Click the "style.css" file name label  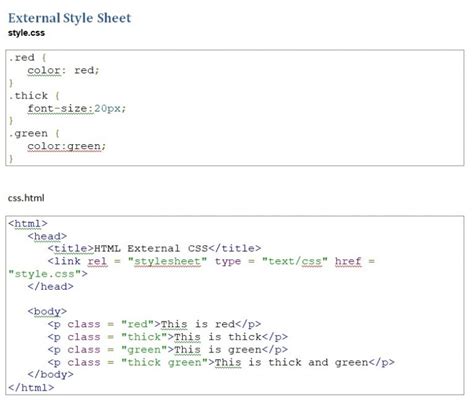coord(26,33)
